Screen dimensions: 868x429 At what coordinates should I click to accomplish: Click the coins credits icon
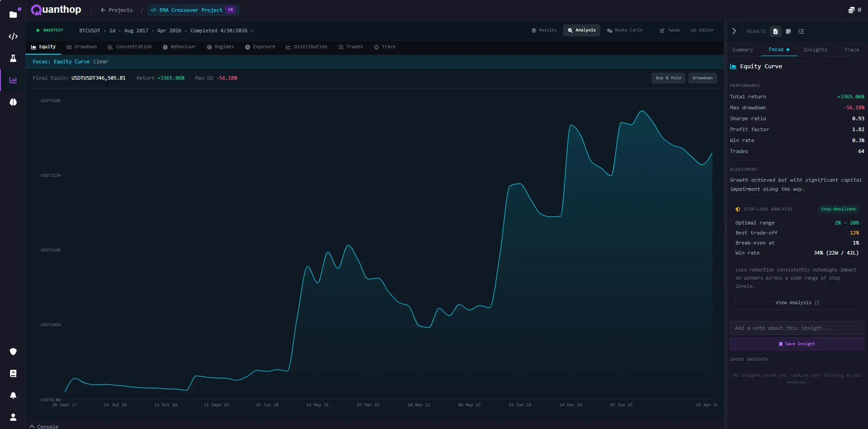click(x=851, y=10)
